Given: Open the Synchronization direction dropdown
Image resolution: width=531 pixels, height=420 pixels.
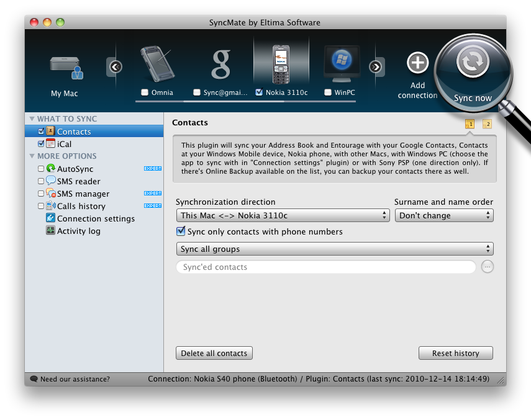Looking at the screenshot, I should pos(283,215).
